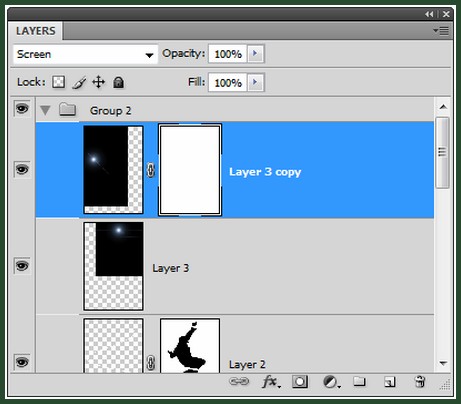This screenshot has height=404, width=461.
Task: Select Layer 2 black silhouette mask thumbnail
Action: [190, 345]
